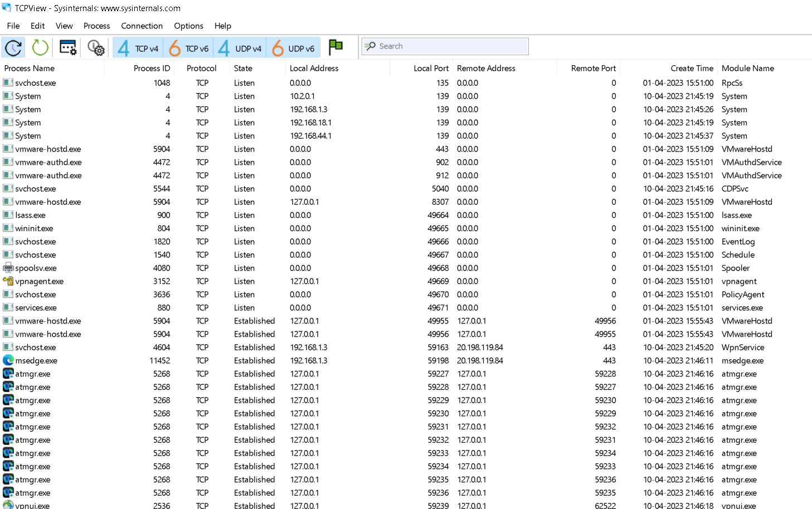The width and height of the screenshot is (812, 509).
Task: Open the process settings gear icon
Action: 96,48
